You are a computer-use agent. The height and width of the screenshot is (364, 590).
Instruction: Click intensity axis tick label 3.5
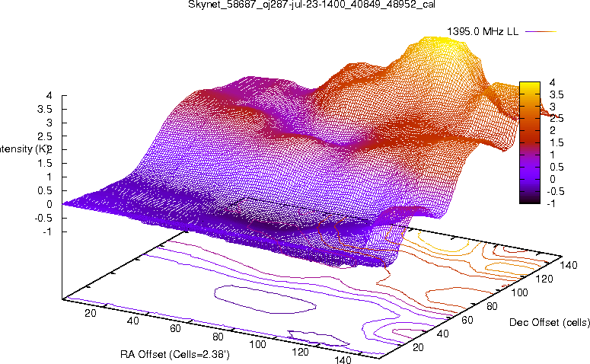tap(44, 109)
